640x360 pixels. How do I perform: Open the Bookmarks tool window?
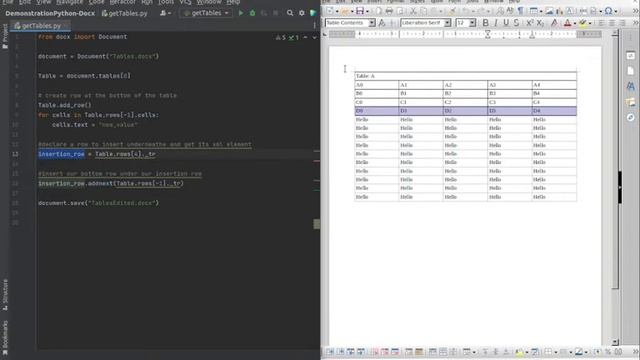5,338
